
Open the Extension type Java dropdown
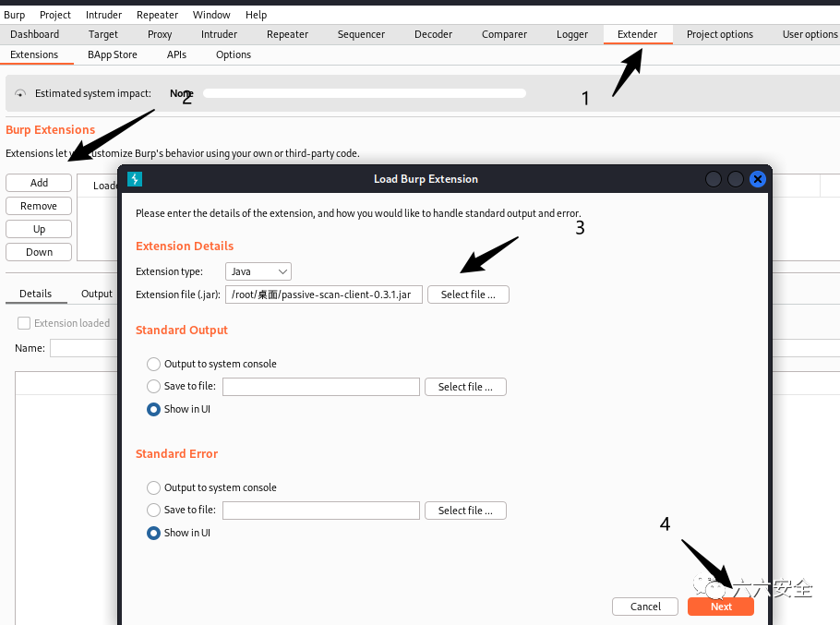point(258,271)
